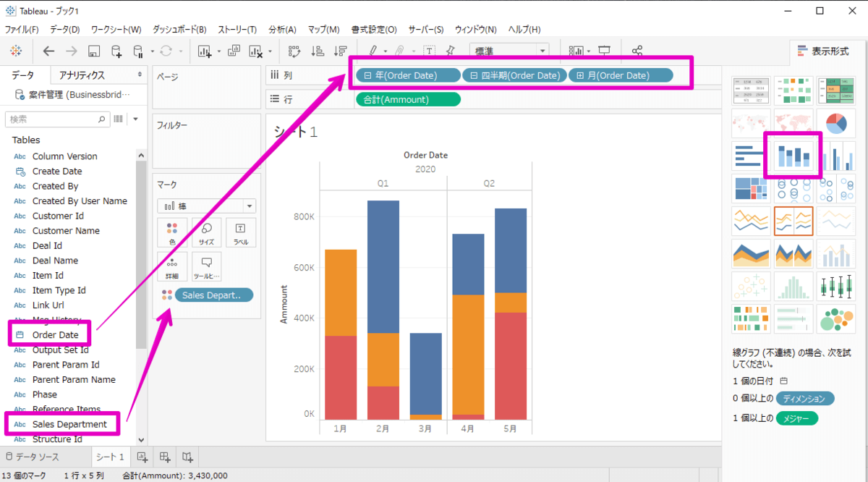Select the stacked bar chart in Show Me
868x482 pixels.
793,156
